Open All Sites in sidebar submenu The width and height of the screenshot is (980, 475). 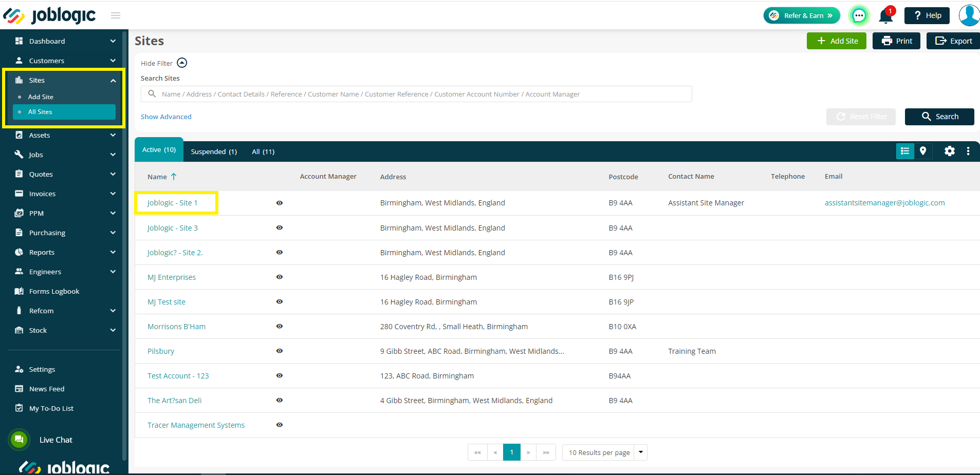coord(64,112)
